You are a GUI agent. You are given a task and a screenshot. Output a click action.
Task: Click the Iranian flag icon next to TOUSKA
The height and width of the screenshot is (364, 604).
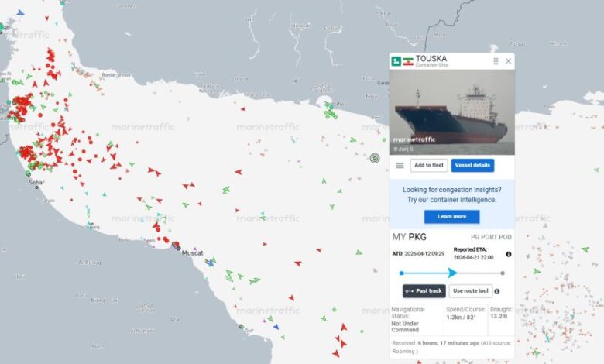[x=408, y=61]
